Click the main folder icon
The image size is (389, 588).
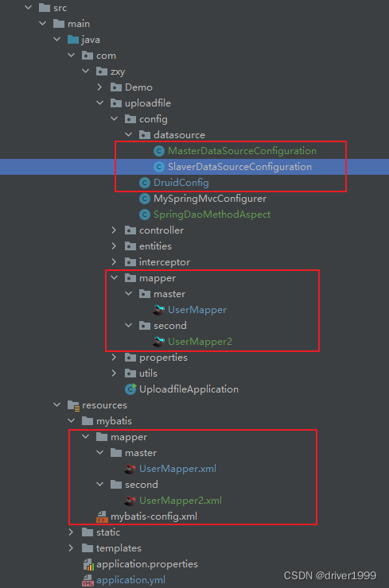pyautogui.click(x=59, y=23)
